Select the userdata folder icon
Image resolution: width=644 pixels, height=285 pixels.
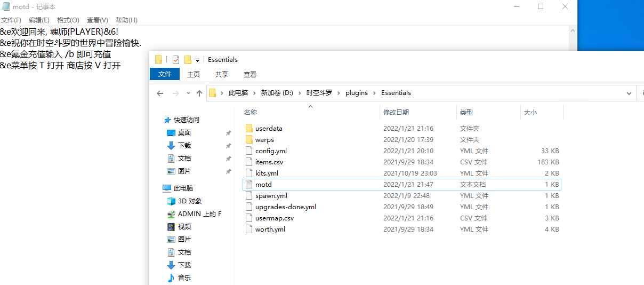pos(249,129)
